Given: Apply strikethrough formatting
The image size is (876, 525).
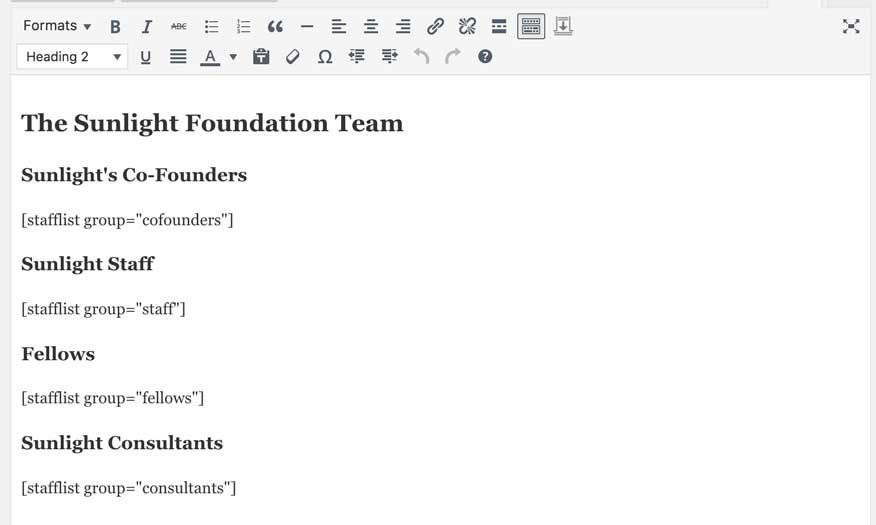Looking at the screenshot, I should [179, 26].
